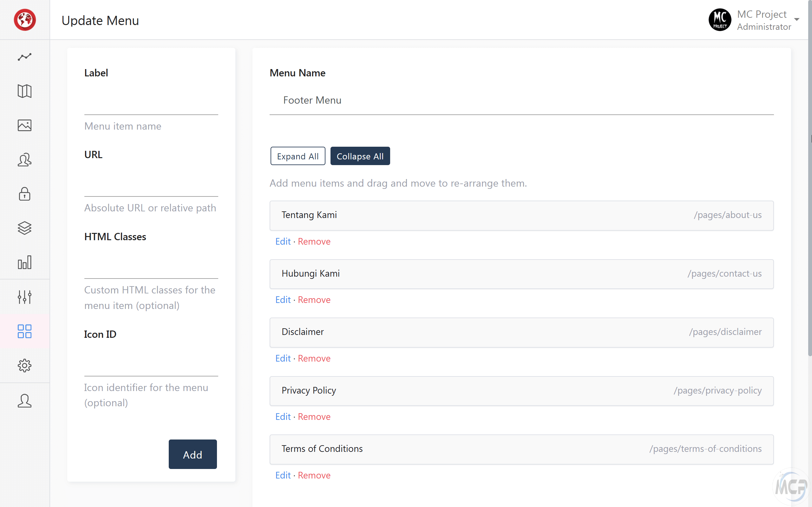Focus the Footer Menu name field

click(x=521, y=100)
